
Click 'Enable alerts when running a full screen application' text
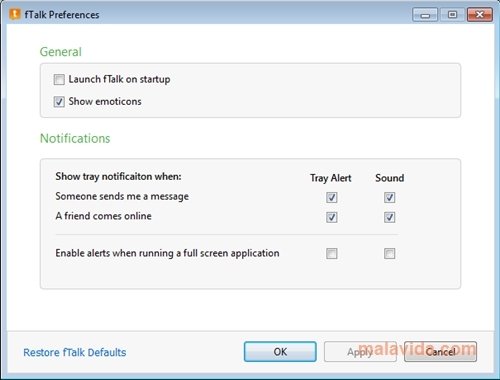[x=167, y=253]
